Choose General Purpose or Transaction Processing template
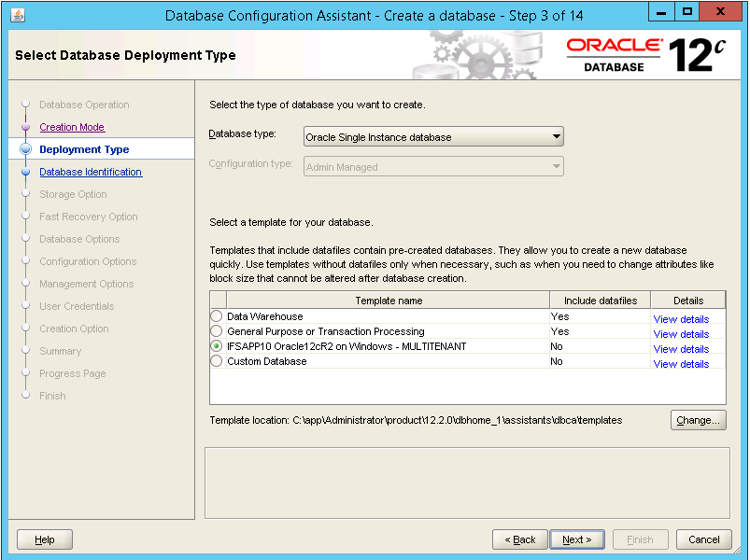 [217, 331]
